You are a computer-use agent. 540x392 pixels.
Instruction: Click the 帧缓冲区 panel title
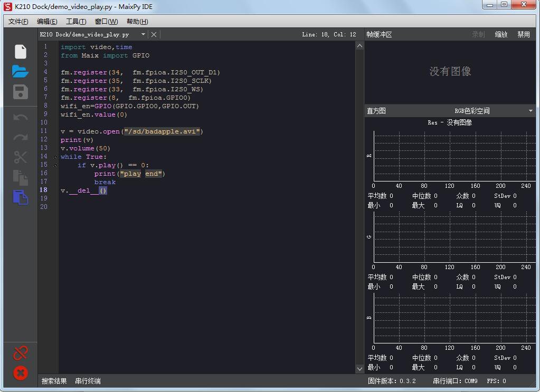pyautogui.click(x=379, y=34)
